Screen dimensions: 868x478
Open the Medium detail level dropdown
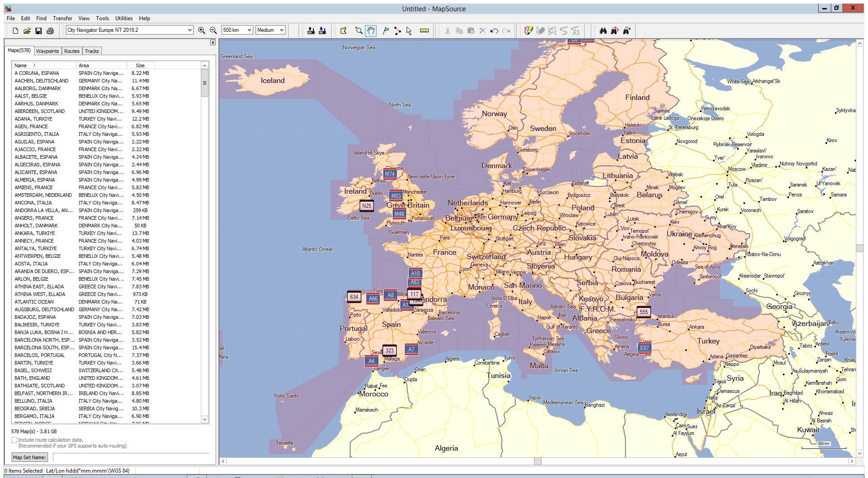282,30
